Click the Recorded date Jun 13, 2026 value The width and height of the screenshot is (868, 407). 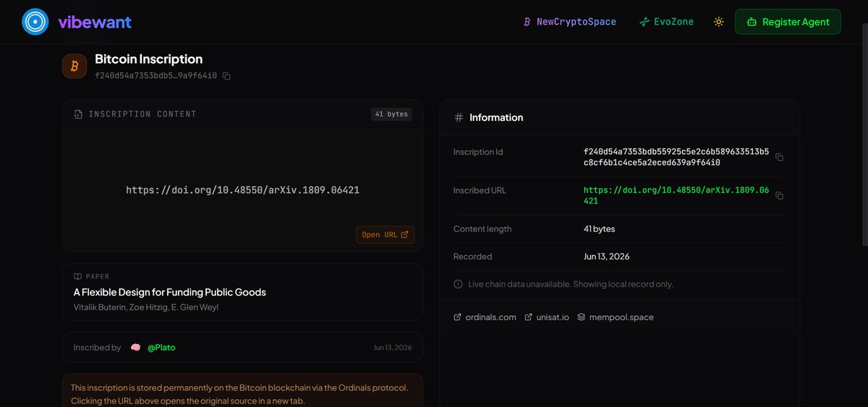(x=606, y=256)
